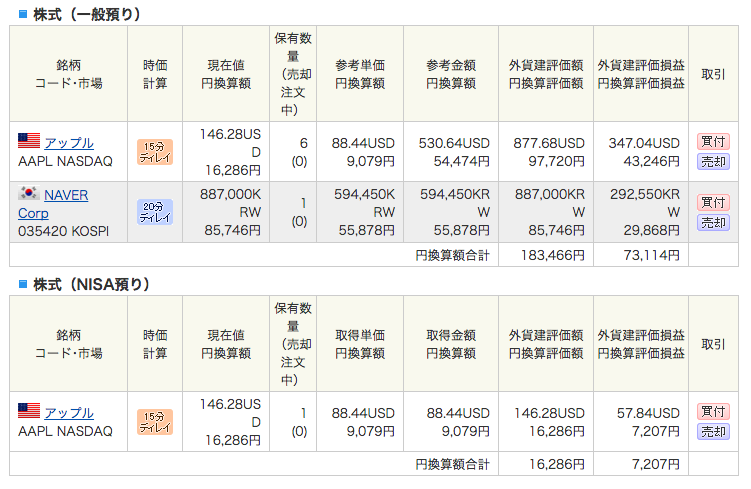Click 売却 for Apple in NISA預り
The image size is (751, 489).
coord(713,432)
